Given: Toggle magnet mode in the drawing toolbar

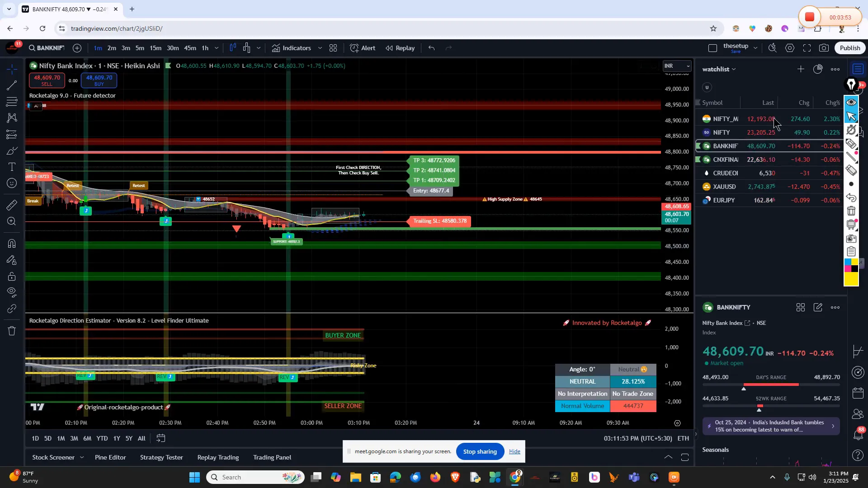Looking at the screenshot, I should (11, 243).
